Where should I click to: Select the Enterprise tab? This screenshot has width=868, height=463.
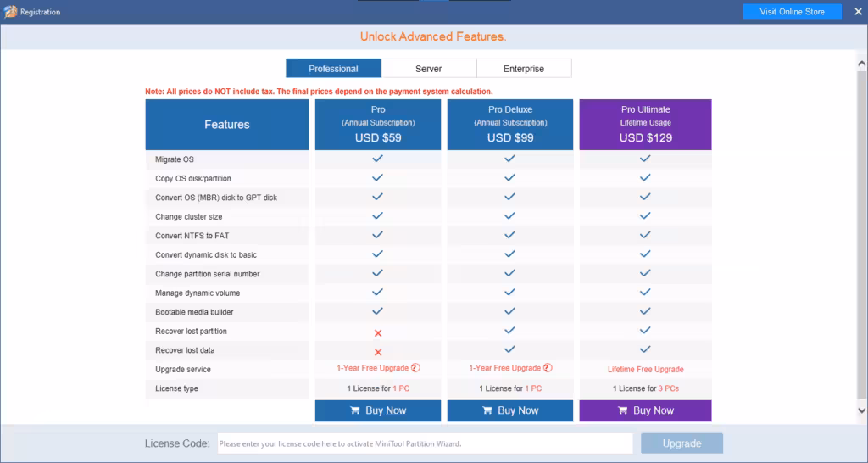click(524, 69)
